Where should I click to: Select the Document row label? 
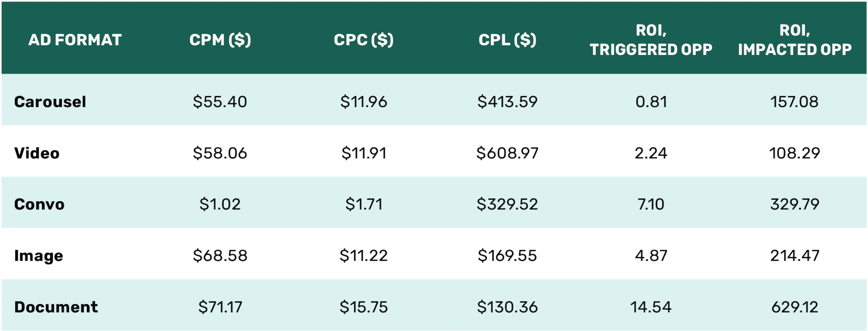coord(56,307)
